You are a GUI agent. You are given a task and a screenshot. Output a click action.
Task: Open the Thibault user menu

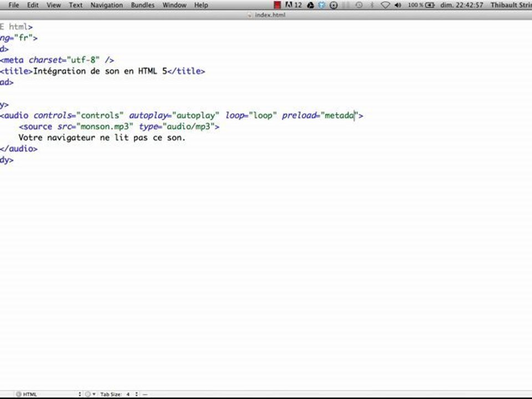(x=511, y=5)
